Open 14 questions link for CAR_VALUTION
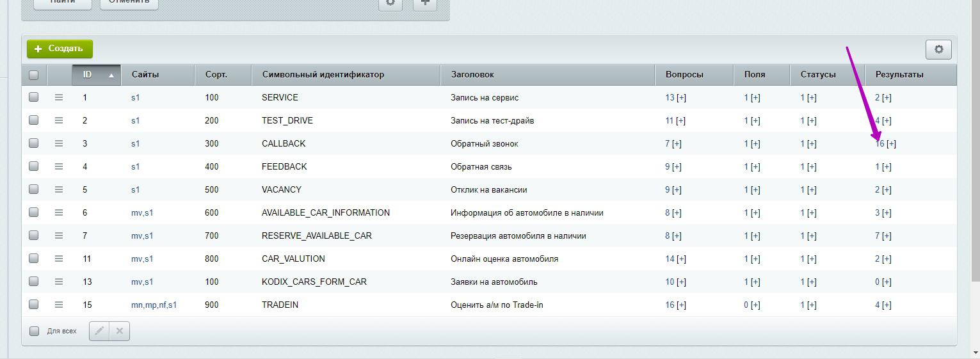 pos(670,259)
